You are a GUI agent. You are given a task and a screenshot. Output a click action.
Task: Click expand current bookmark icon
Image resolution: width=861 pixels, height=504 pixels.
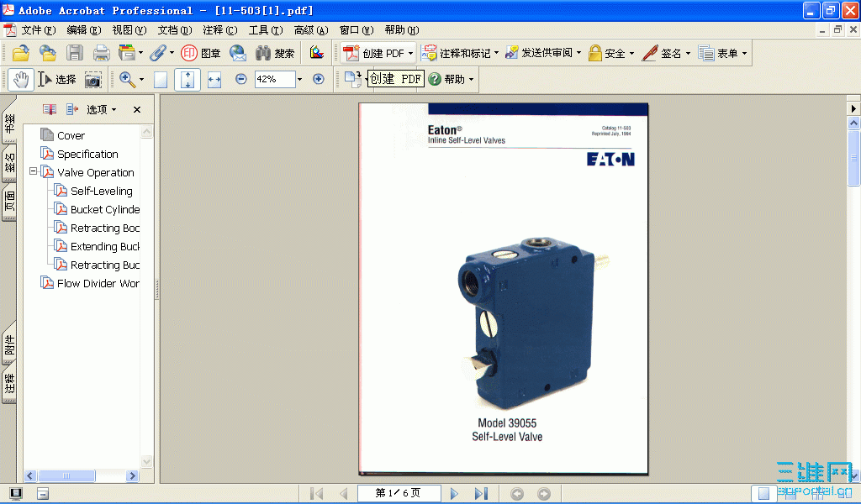pyautogui.click(x=72, y=110)
